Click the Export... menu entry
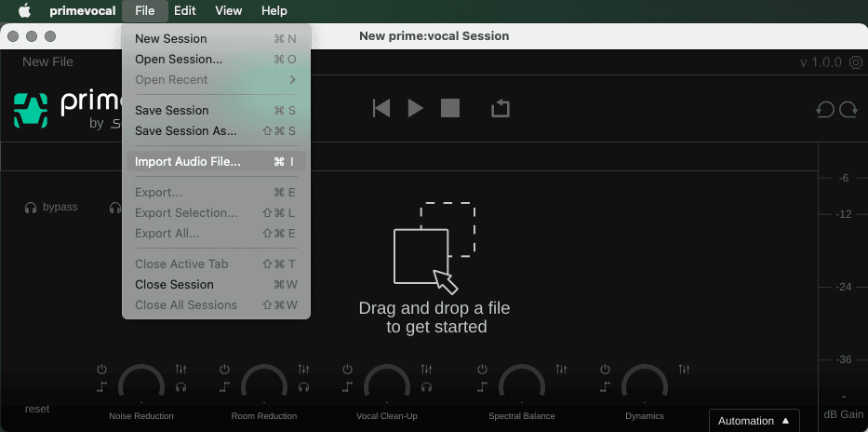868x432 pixels. tap(216, 192)
